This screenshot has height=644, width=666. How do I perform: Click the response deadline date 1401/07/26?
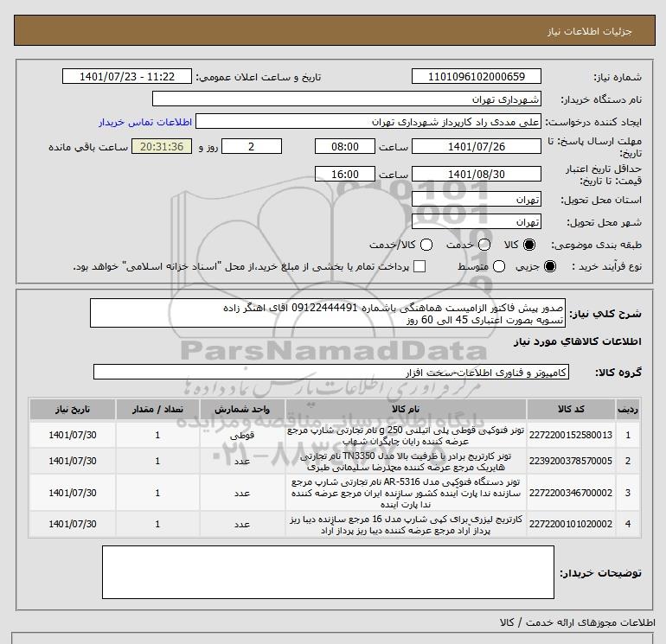point(476,146)
